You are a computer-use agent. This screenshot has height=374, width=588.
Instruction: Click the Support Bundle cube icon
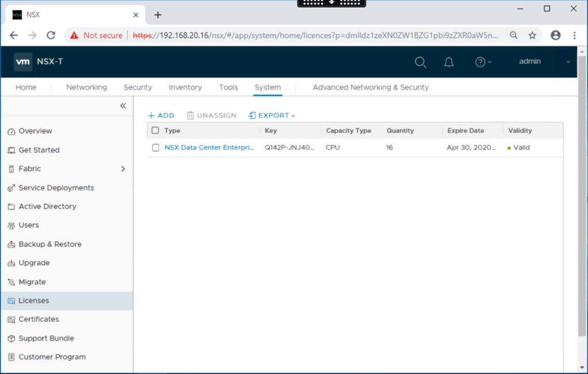[x=11, y=338]
